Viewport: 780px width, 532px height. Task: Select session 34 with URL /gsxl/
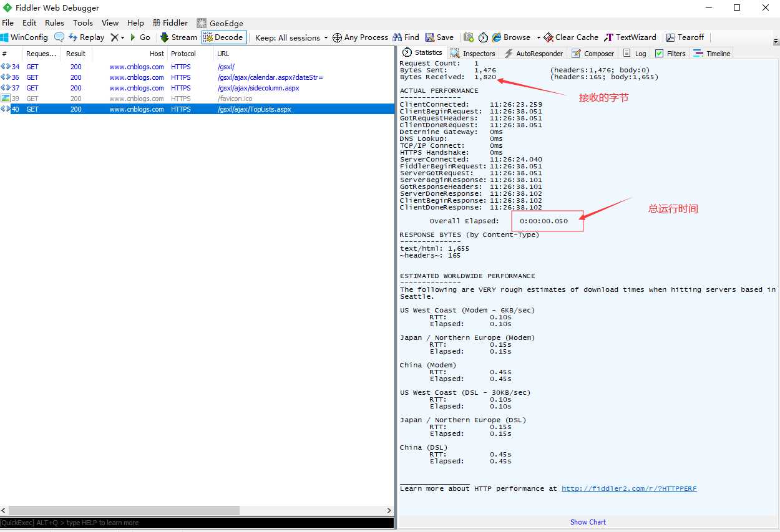(197, 67)
